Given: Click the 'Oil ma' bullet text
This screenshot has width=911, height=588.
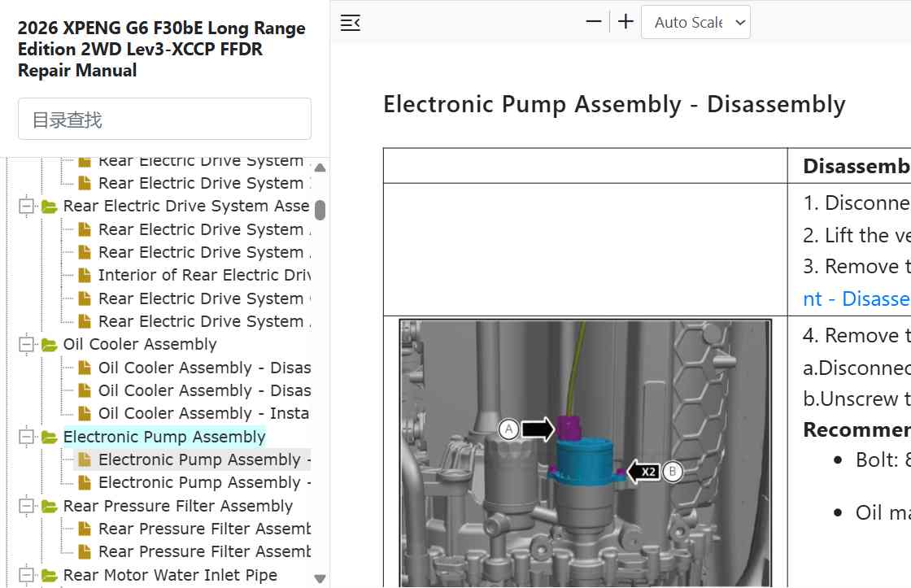Looking at the screenshot, I should pyautogui.click(x=883, y=512).
